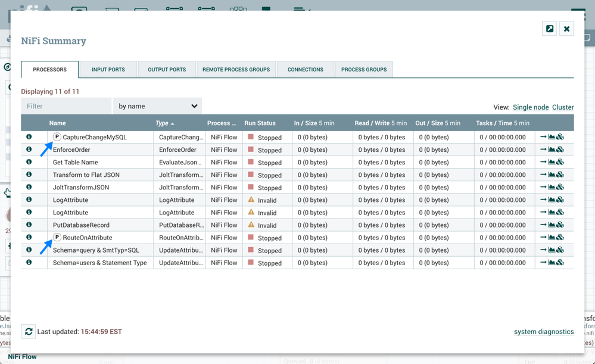Open status history chart for RouteOnAttribute
Screen dimensions: 595x364
tap(552, 238)
